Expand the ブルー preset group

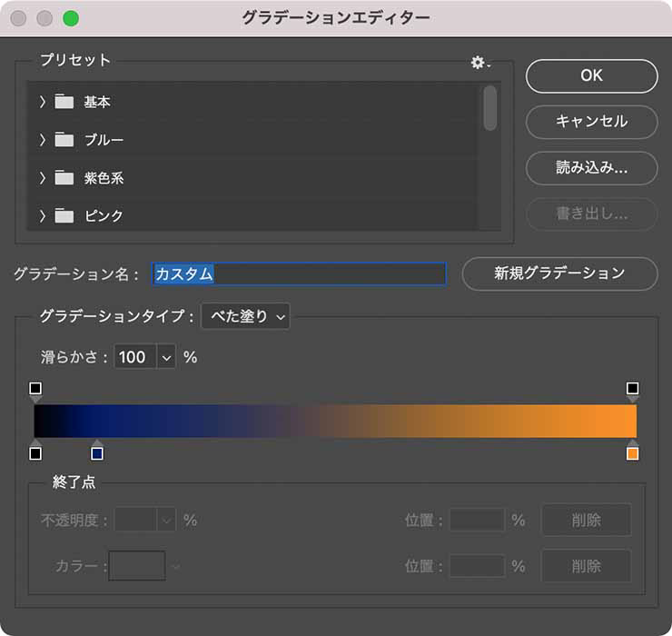click(42, 140)
